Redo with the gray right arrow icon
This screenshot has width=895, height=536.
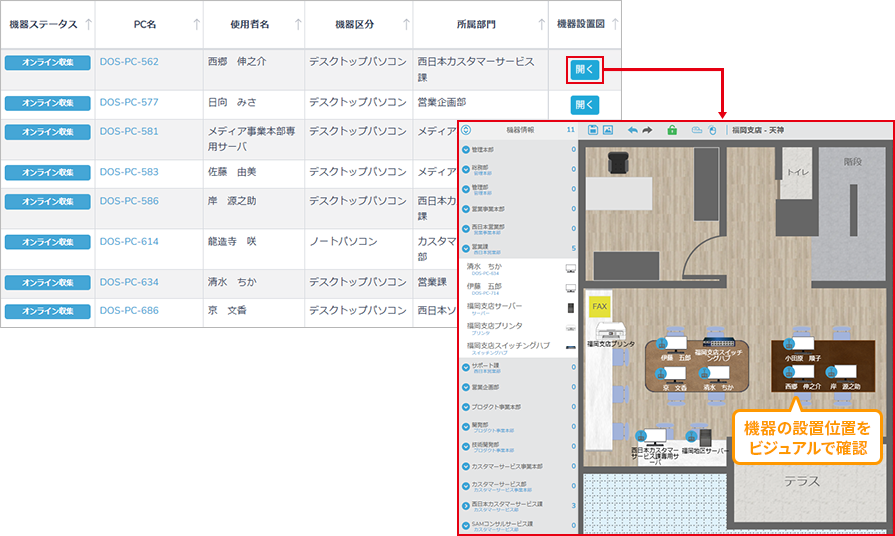click(647, 130)
